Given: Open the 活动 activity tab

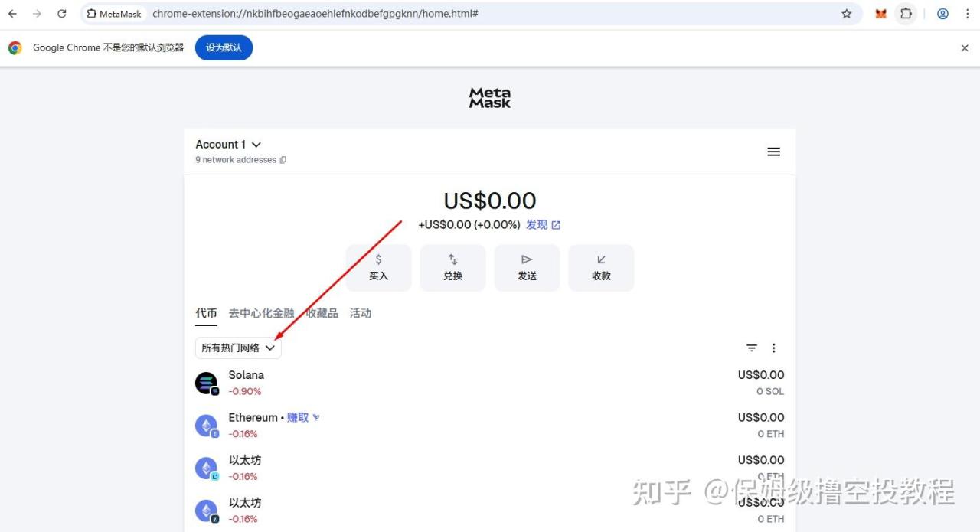Looking at the screenshot, I should (361, 313).
